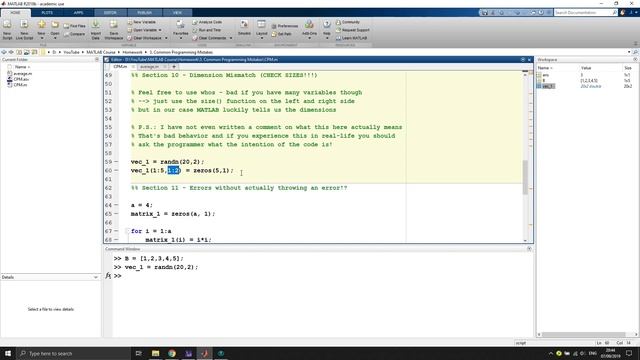Switch to the VIEW ribbon tab
Viewport: 640px width, 360px height.
point(177,13)
